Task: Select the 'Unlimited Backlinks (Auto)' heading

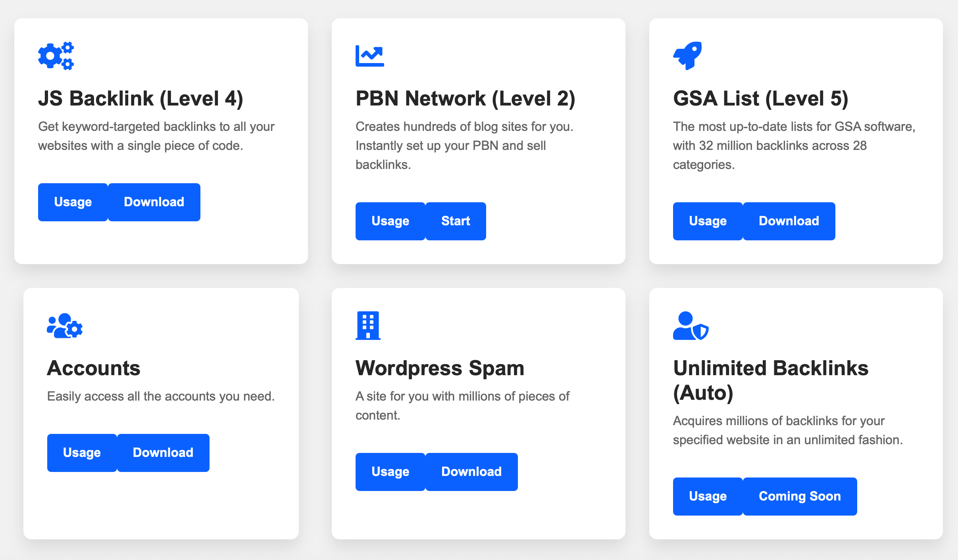Action: click(771, 380)
